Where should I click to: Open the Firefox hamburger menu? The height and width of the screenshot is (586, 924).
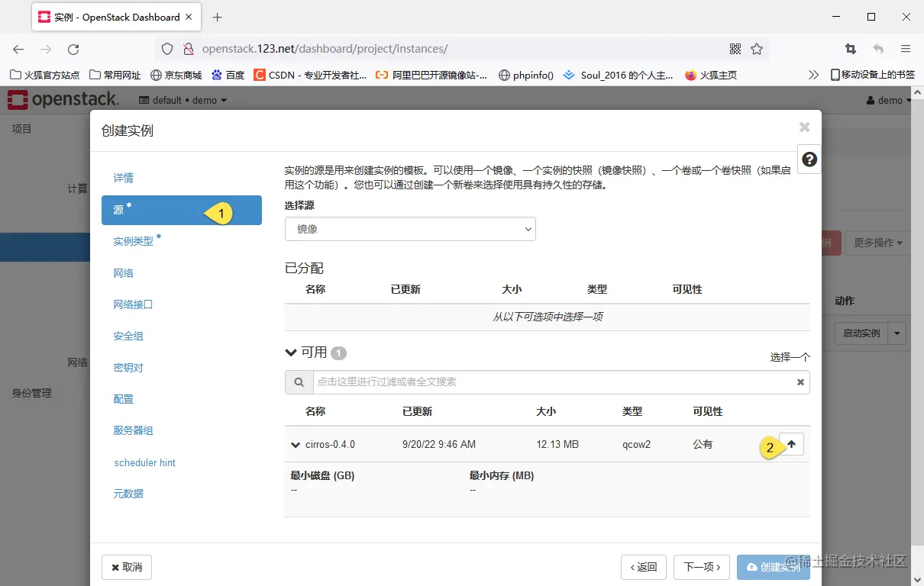pyautogui.click(x=906, y=48)
